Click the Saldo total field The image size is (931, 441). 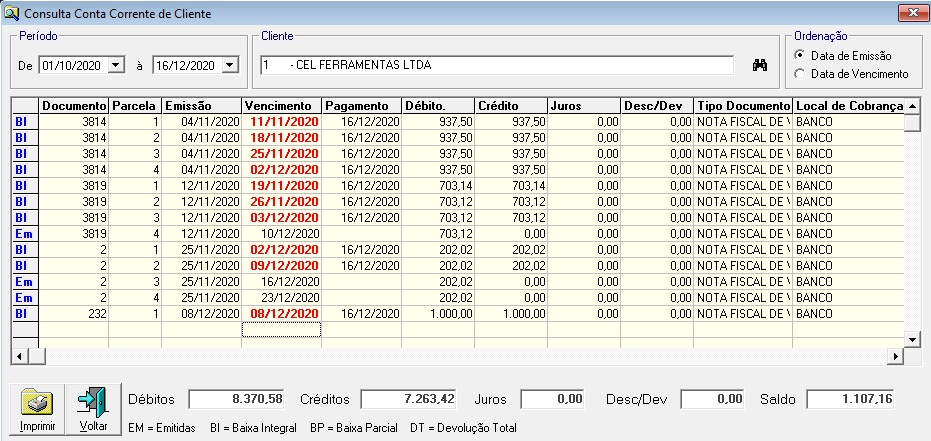pos(851,399)
